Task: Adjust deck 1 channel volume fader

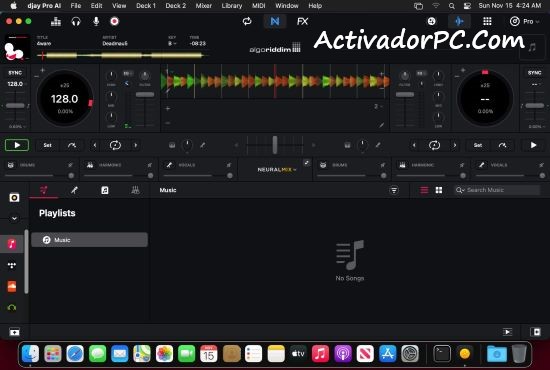Action: (145, 95)
